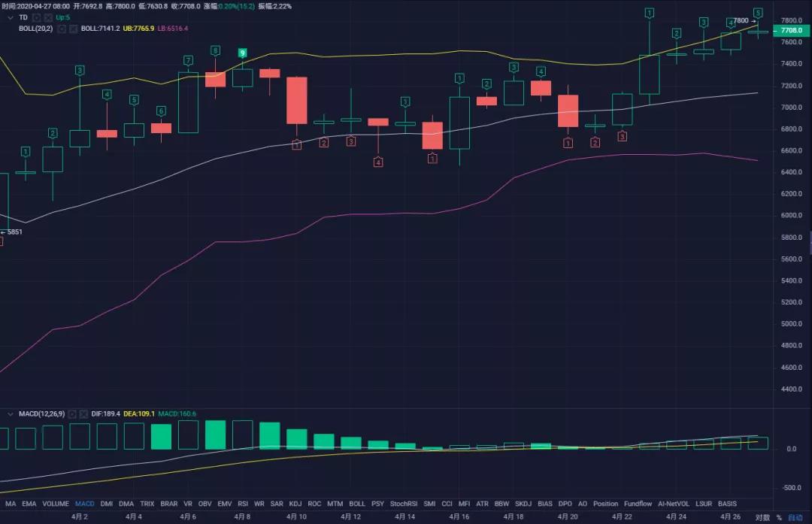
Task: Close MACD panel with its X icon
Action: point(83,413)
